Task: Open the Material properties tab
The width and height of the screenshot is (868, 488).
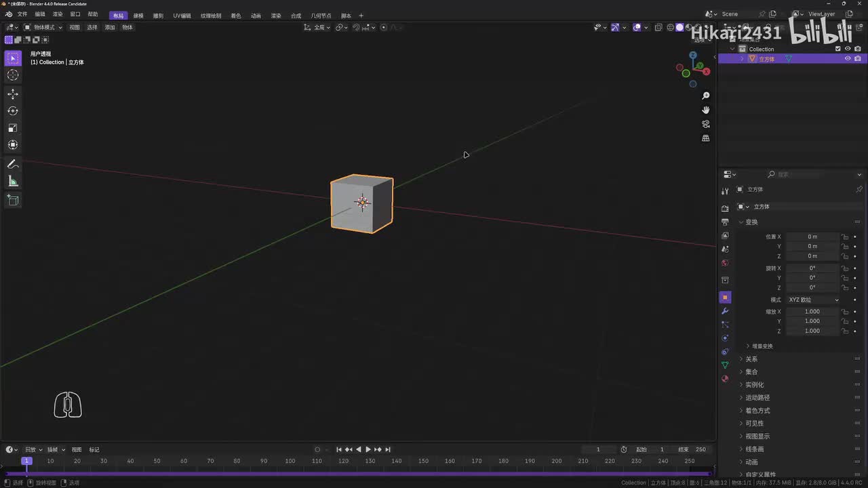Action: point(725,378)
